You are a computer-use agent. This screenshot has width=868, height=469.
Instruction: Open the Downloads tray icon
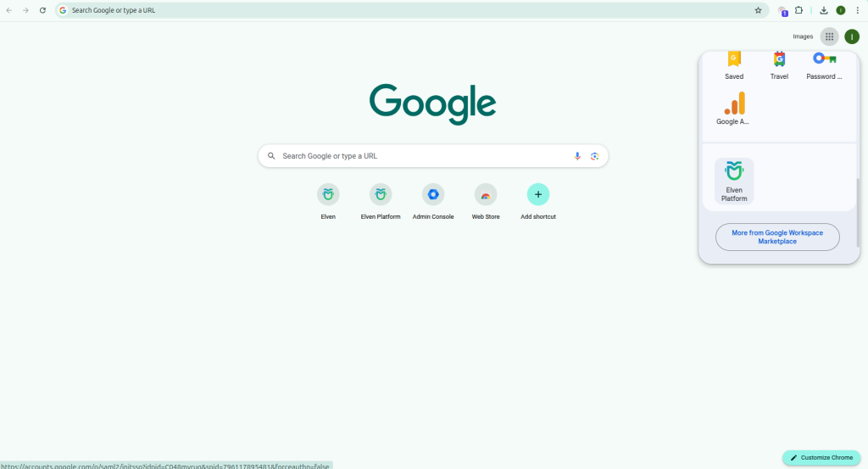click(x=824, y=10)
